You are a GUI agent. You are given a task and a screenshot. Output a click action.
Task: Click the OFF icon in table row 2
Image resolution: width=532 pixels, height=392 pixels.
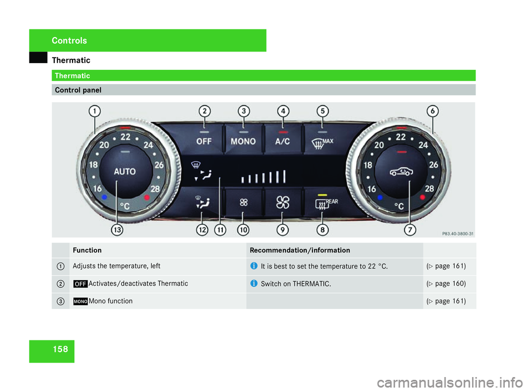(80, 284)
